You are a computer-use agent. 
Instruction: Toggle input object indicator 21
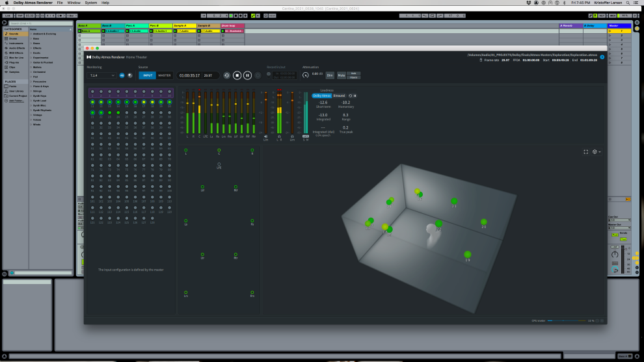[92, 112]
